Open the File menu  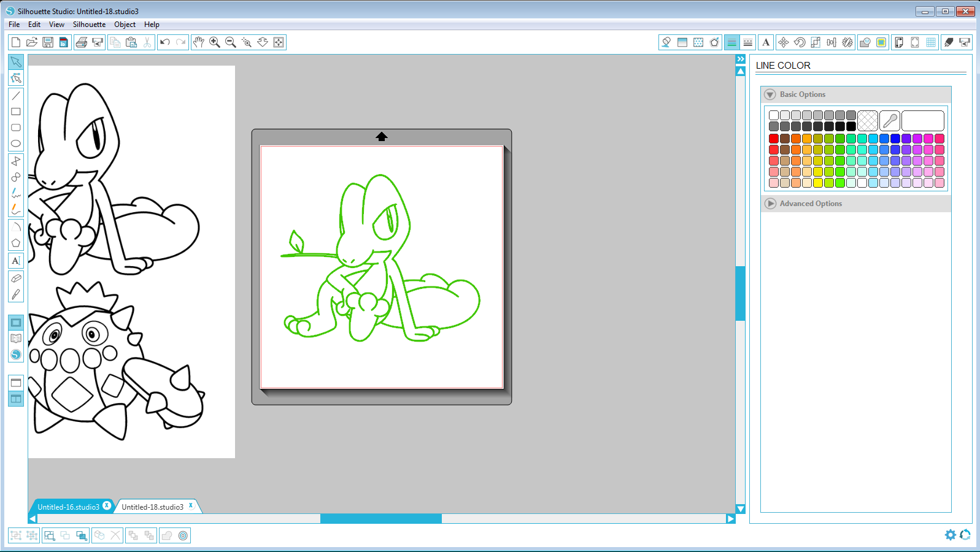click(14, 25)
